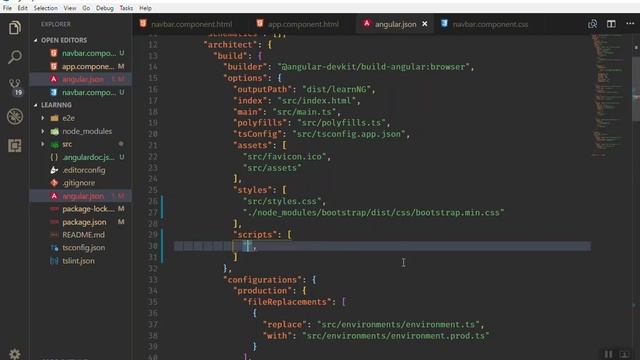Switch to navbar.component.css tab

click(x=490, y=24)
